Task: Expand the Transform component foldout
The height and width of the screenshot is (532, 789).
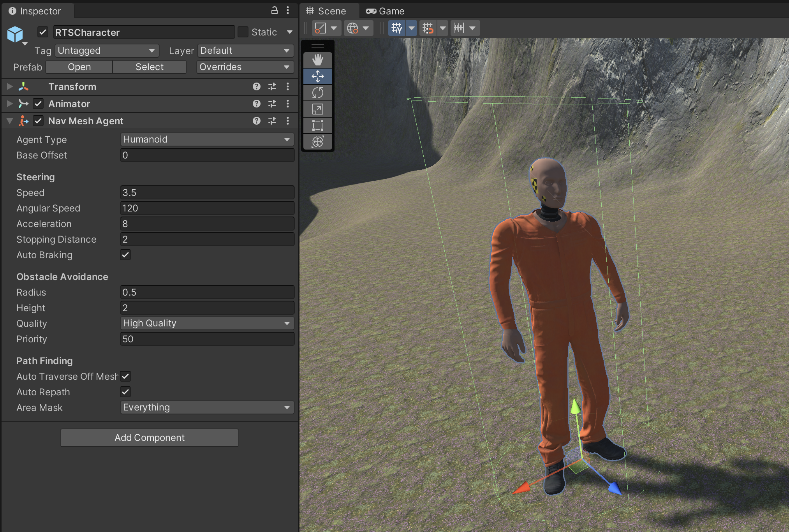Action: coord(10,86)
